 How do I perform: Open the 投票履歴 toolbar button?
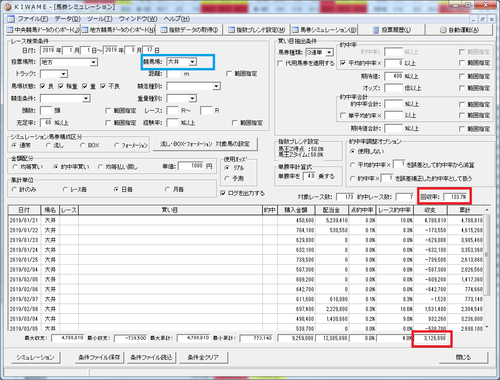(392, 30)
